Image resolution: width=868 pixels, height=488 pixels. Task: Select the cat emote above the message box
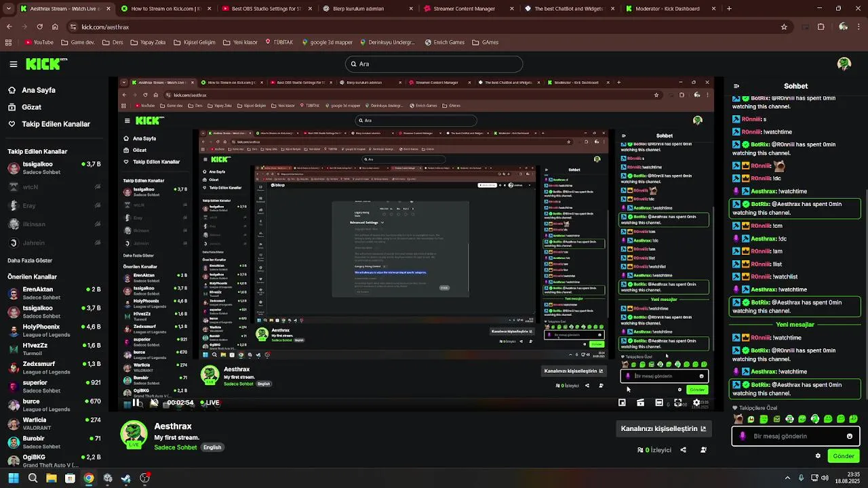point(738,419)
